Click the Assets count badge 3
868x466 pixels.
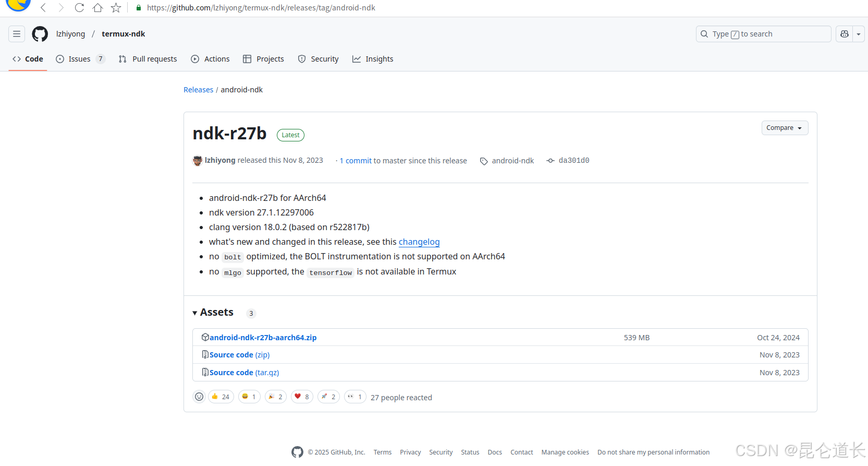click(251, 314)
